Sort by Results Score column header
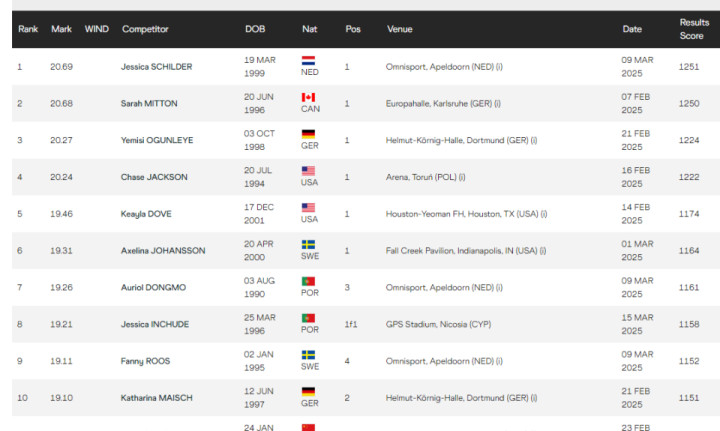Image resolution: width=720 pixels, height=431 pixels. 694,29
